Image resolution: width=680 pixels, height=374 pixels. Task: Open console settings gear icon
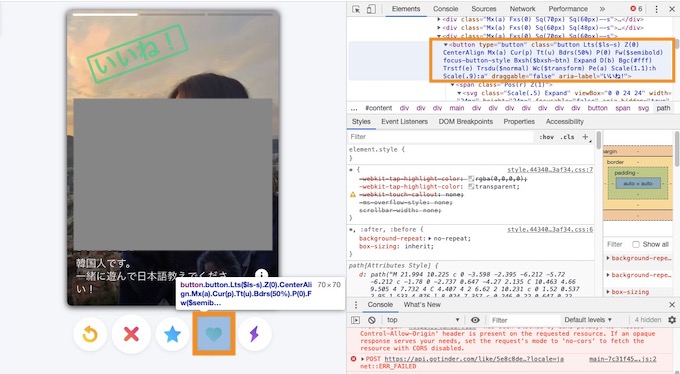click(672, 320)
